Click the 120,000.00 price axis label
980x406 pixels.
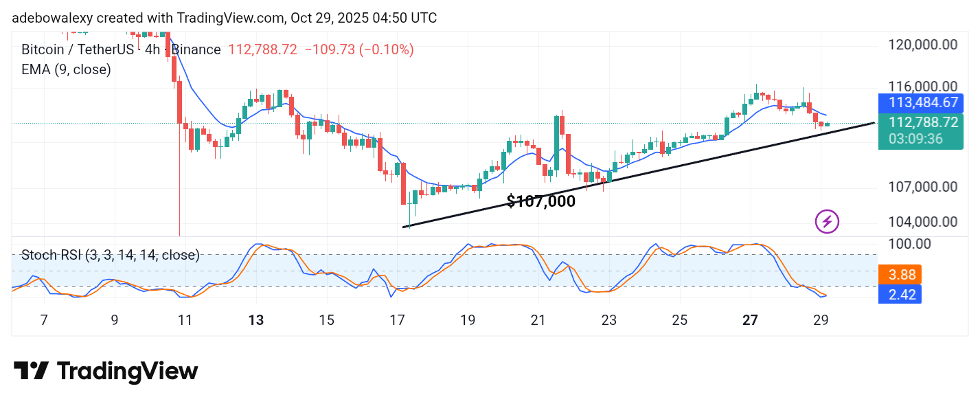[x=923, y=45]
